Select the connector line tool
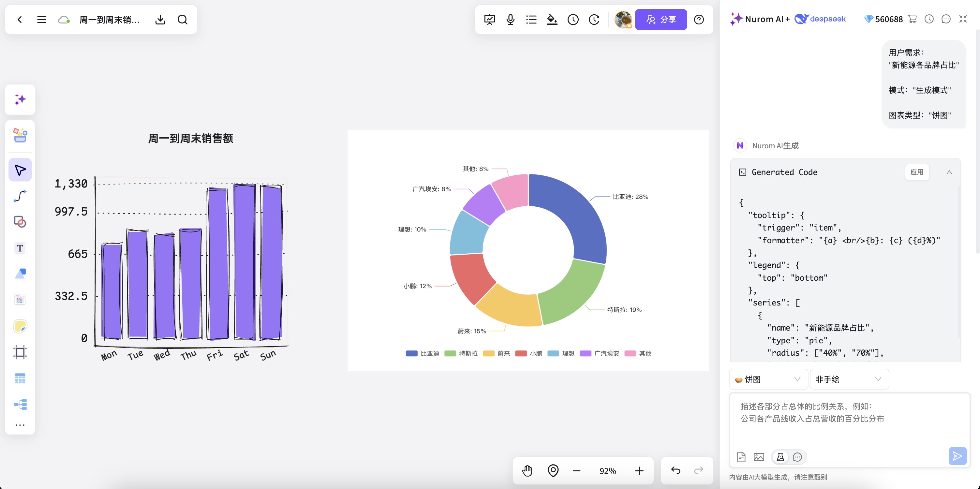Viewport: 980px width, 489px height. [x=20, y=196]
